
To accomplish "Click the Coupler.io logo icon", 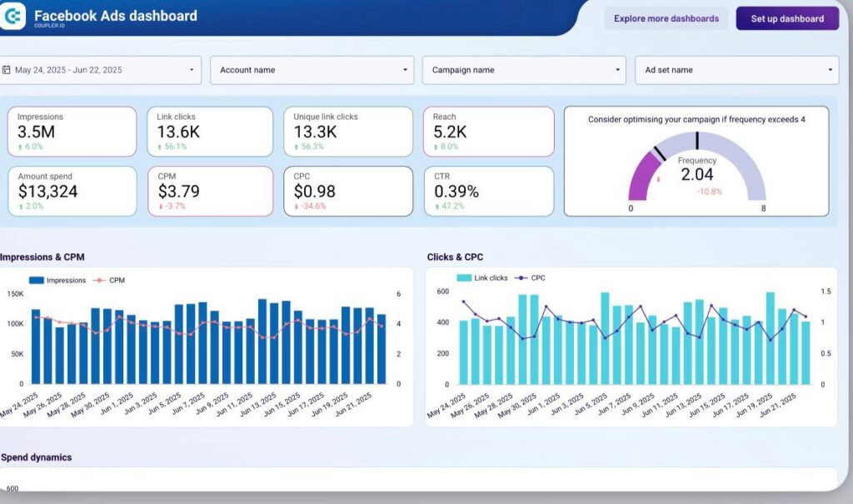I will (x=12, y=17).
